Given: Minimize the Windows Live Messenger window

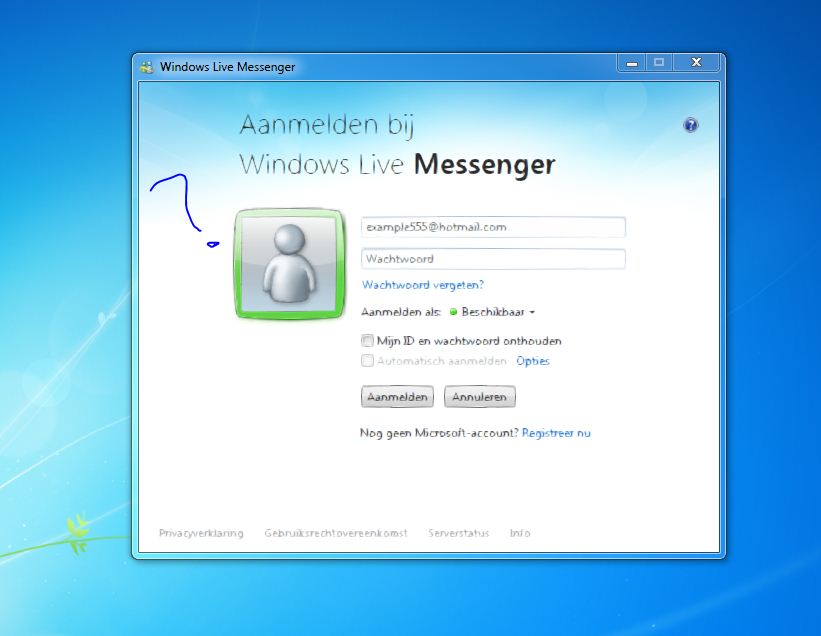Looking at the screenshot, I should tap(632, 63).
